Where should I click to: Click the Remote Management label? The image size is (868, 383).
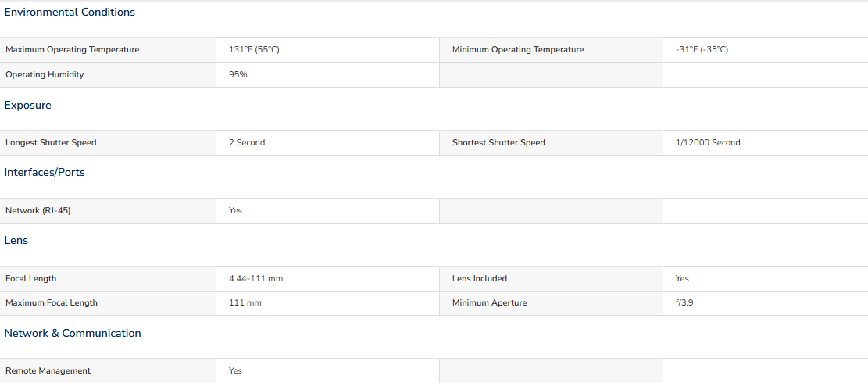click(48, 370)
